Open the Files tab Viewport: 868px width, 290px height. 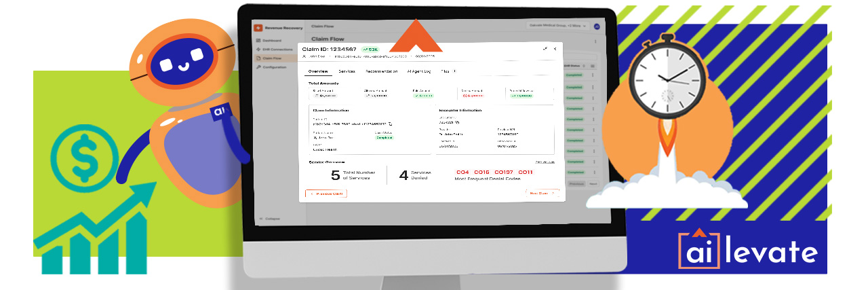448,71
